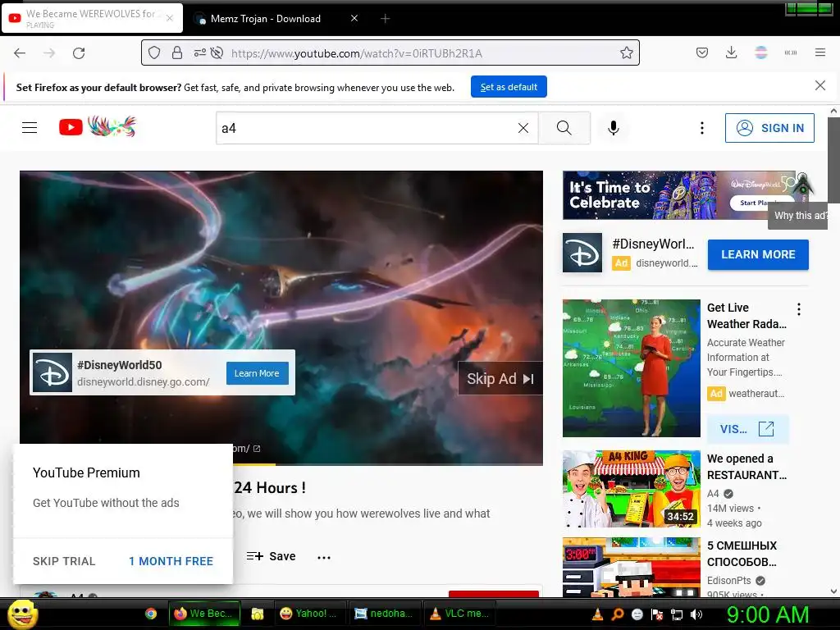Image resolution: width=840 pixels, height=630 pixels.
Task: Click the YouTube logo to go home
Action: tap(98, 127)
